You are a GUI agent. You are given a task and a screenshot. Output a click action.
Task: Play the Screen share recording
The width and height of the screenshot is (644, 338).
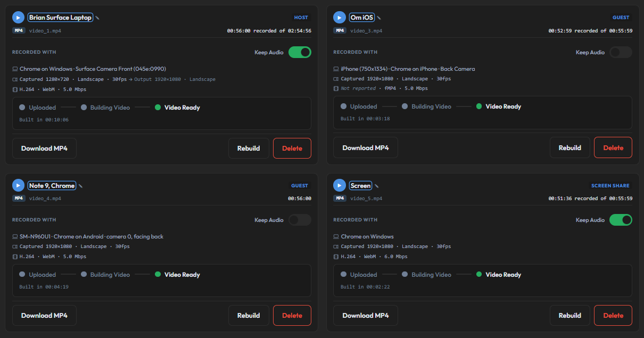point(340,185)
